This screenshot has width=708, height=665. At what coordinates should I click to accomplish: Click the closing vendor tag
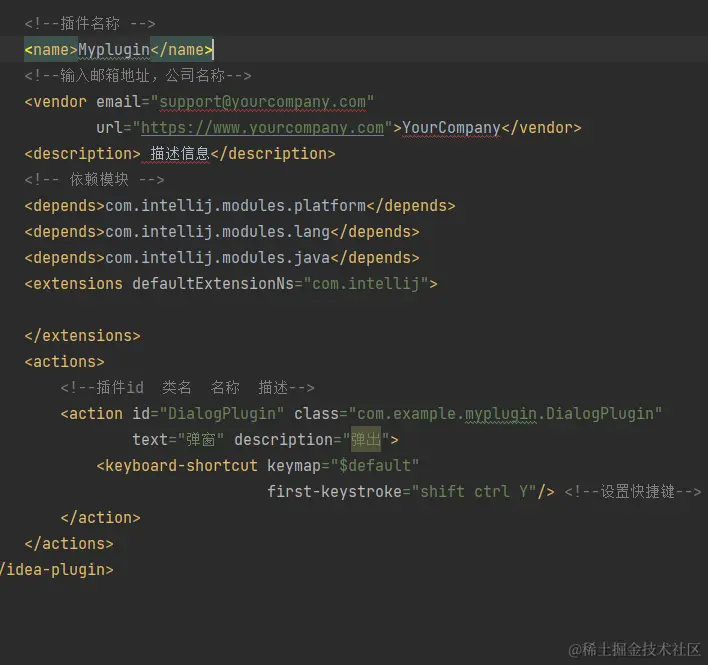(x=541, y=128)
